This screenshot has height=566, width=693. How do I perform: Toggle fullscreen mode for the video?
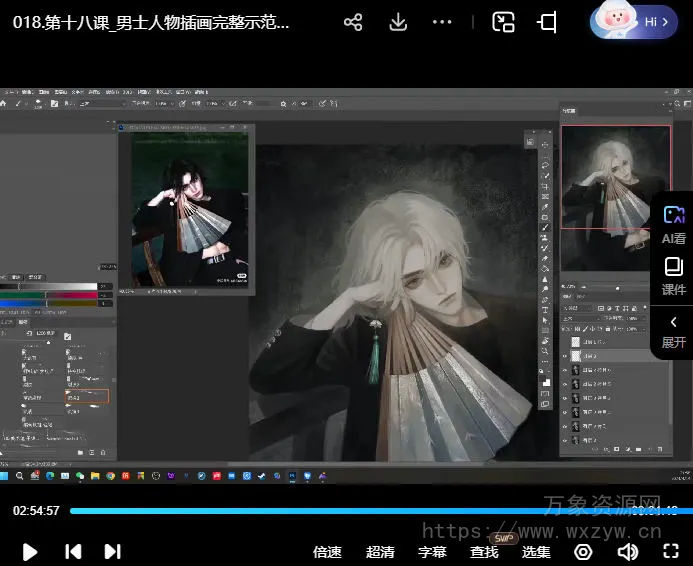point(671,551)
